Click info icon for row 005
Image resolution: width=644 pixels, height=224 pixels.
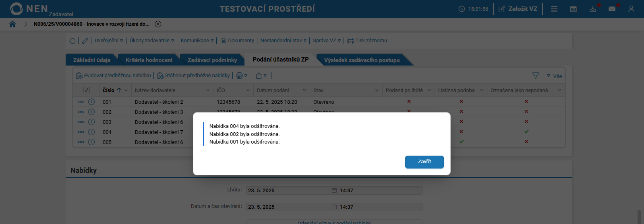(91, 142)
